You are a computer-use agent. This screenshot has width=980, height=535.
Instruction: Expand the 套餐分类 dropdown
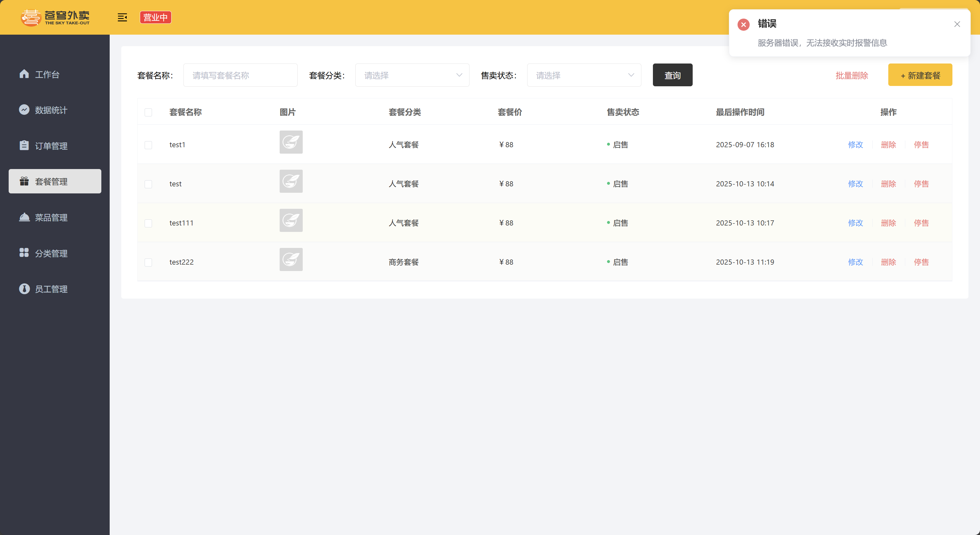click(x=412, y=75)
